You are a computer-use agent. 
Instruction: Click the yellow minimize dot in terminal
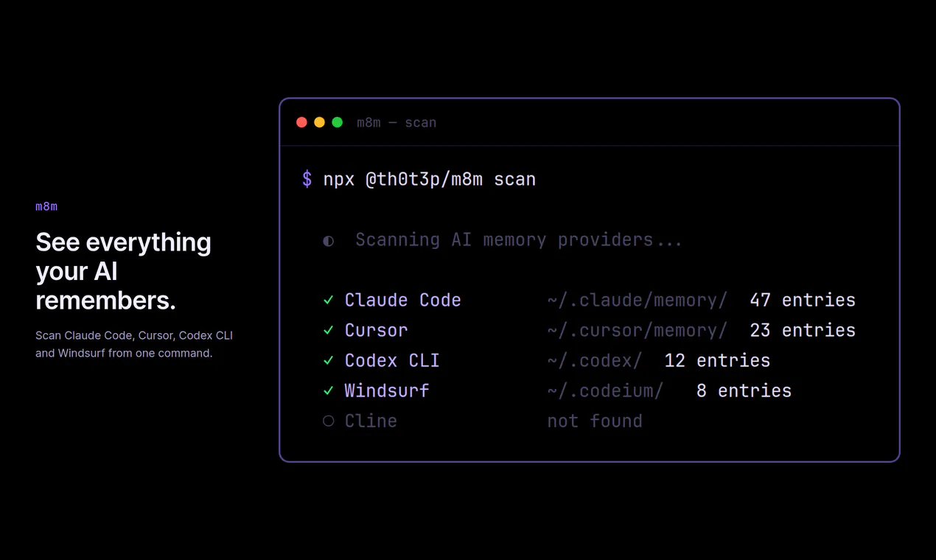click(x=319, y=122)
